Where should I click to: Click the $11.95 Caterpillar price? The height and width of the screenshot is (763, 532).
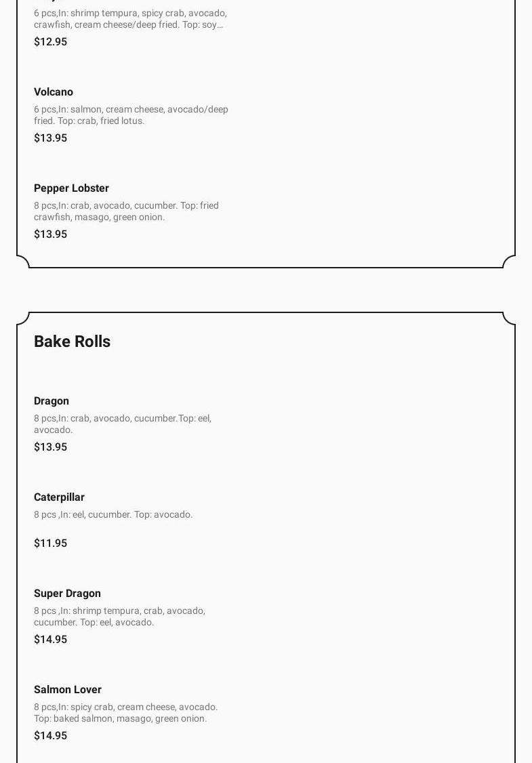[x=50, y=543]
